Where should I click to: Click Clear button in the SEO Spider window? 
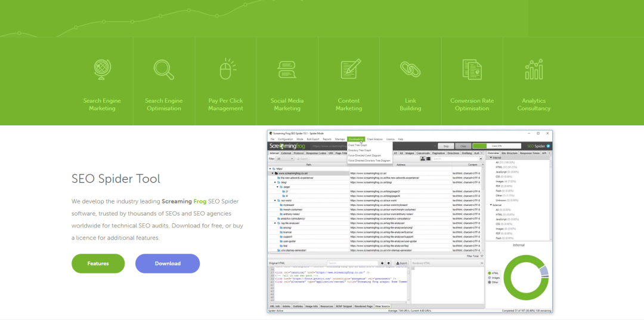[463, 146]
